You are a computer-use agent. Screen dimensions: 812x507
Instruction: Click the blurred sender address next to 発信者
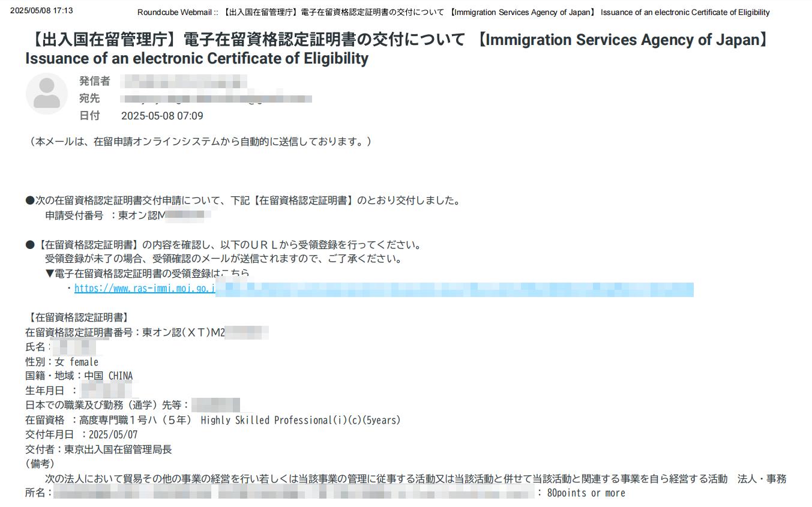[x=184, y=82]
